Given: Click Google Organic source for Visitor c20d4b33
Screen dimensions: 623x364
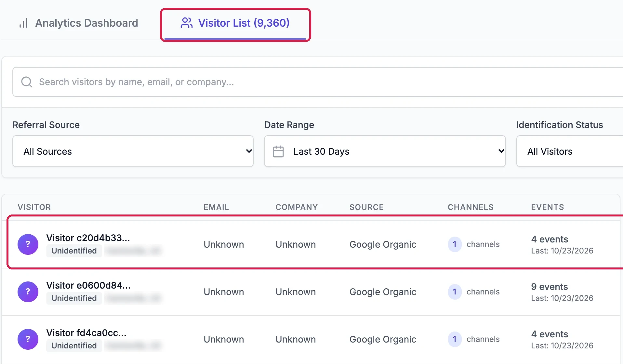Looking at the screenshot, I should click(x=383, y=244).
